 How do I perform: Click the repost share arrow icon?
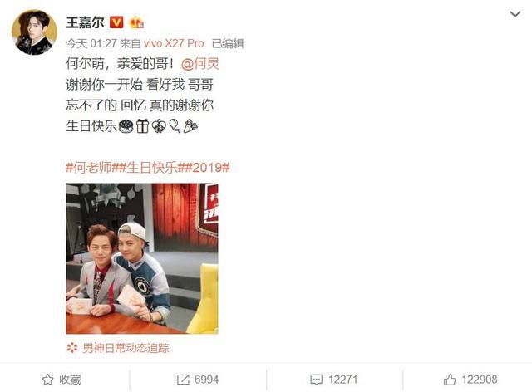pos(183,380)
